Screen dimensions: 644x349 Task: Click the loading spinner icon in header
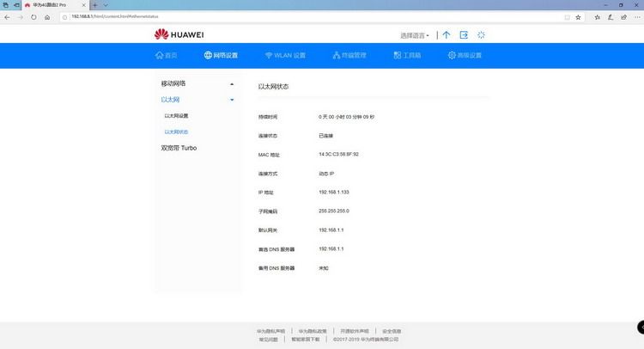tap(481, 35)
